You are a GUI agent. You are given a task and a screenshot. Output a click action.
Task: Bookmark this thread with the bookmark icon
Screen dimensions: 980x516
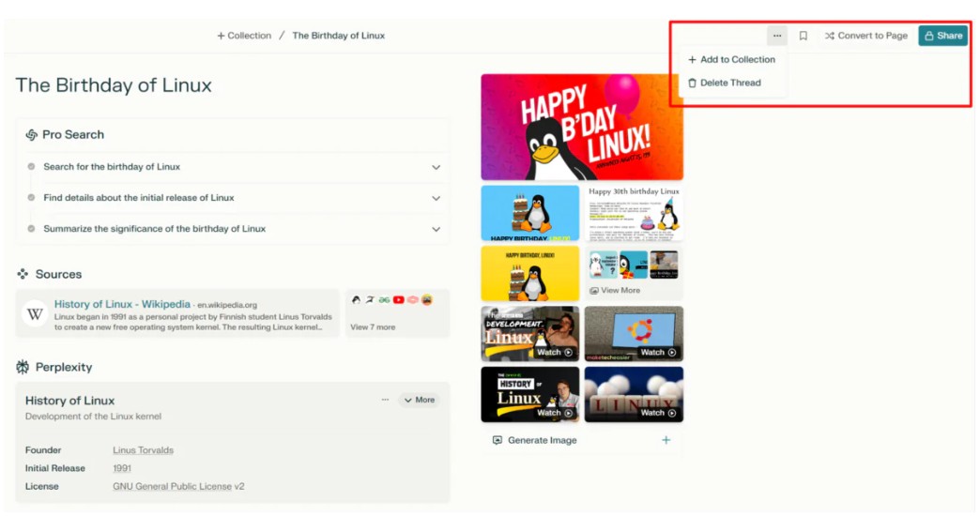tap(804, 36)
